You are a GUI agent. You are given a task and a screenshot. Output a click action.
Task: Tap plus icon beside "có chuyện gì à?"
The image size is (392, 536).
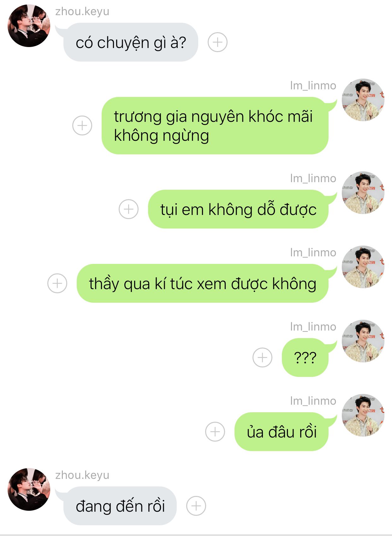pos(217,42)
